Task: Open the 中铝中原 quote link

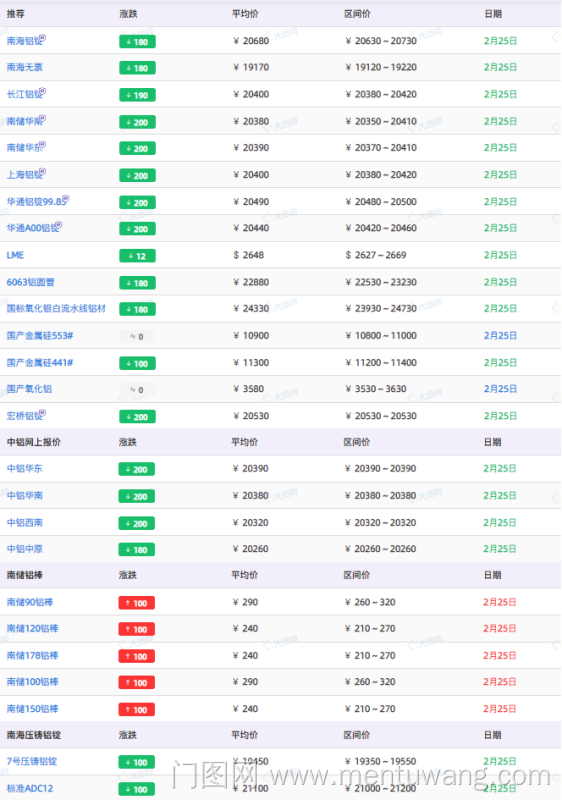Action: tap(24, 549)
